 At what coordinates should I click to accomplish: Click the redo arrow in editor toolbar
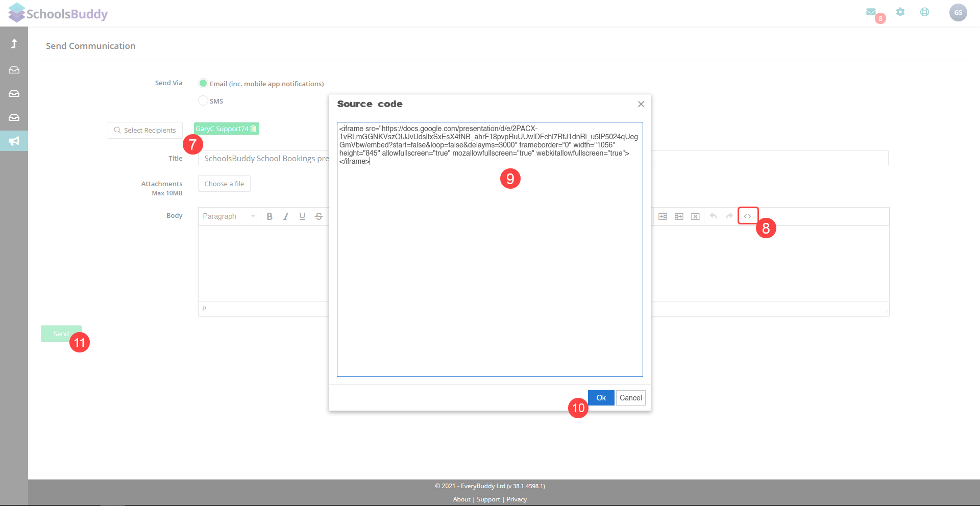click(x=729, y=216)
